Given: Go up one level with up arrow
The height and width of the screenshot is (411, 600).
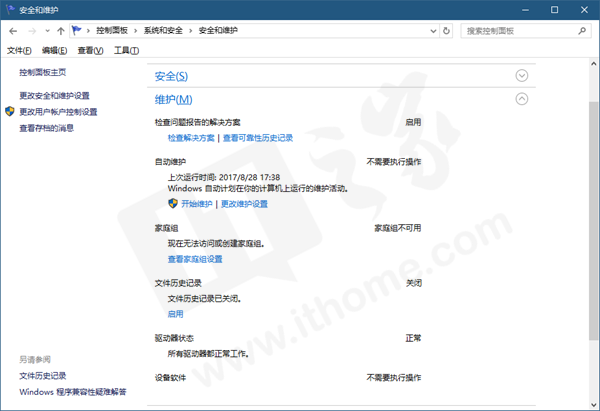Looking at the screenshot, I should [60, 31].
